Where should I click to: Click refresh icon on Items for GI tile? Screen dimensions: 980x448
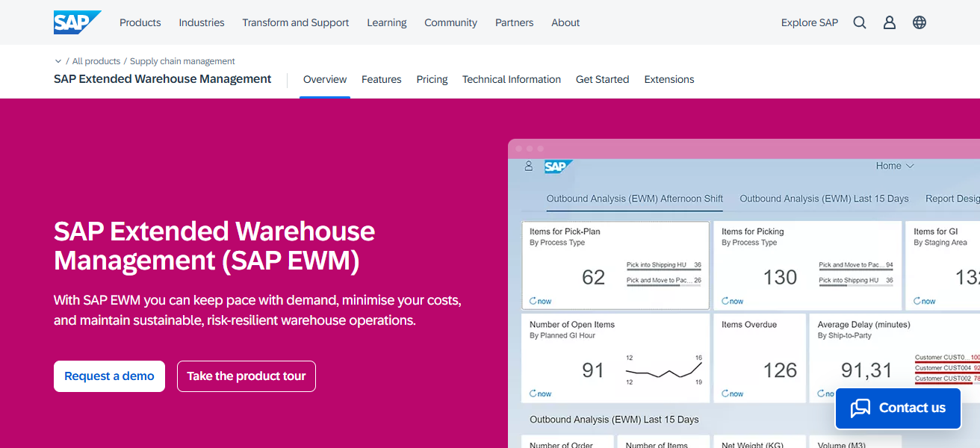[x=917, y=301]
